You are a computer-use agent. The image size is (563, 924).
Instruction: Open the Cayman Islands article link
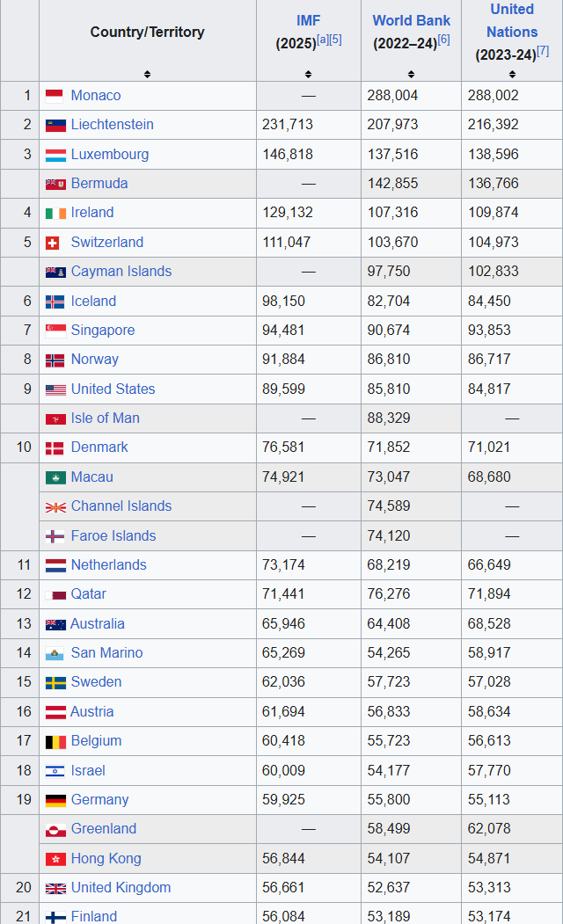[121, 272]
